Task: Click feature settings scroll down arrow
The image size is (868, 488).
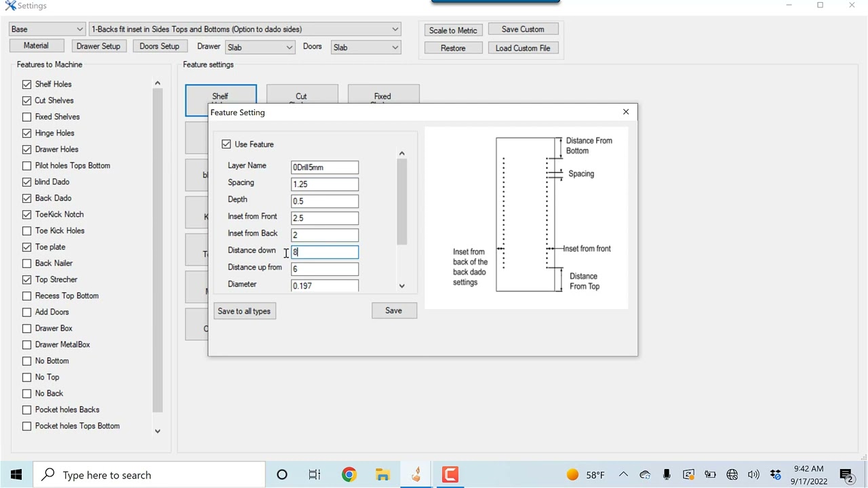Action: (x=401, y=286)
